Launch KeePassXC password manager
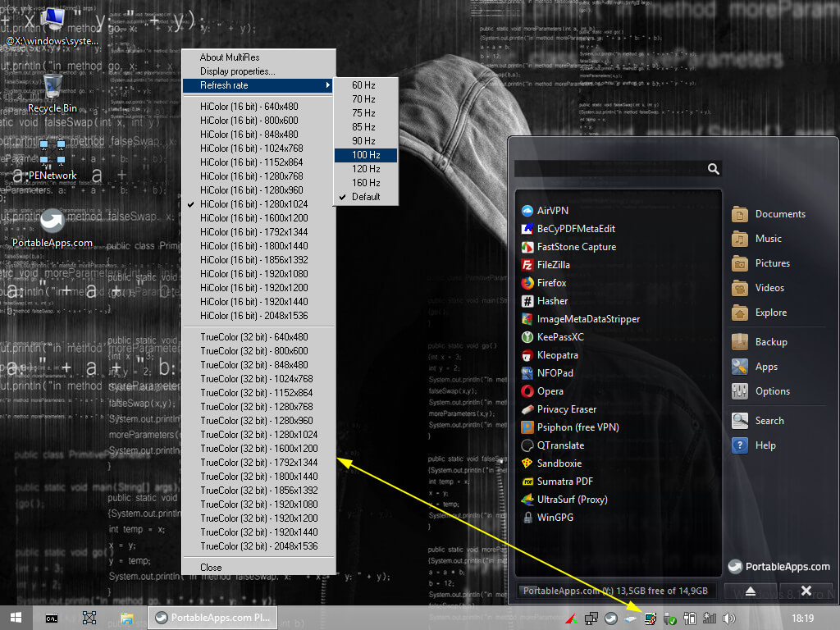The height and width of the screenshot is (630, 840). pyautogui.click(x=552, y=337)
